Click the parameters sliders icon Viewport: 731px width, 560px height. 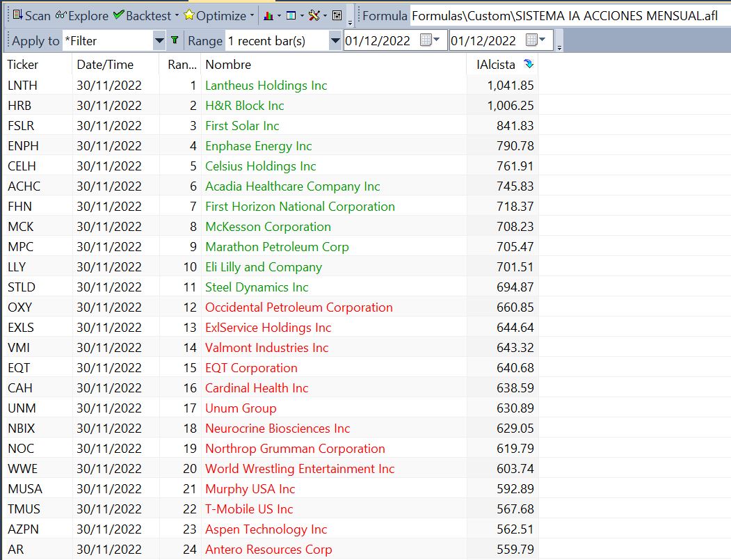pyautogui.click(x=337, y=15)
